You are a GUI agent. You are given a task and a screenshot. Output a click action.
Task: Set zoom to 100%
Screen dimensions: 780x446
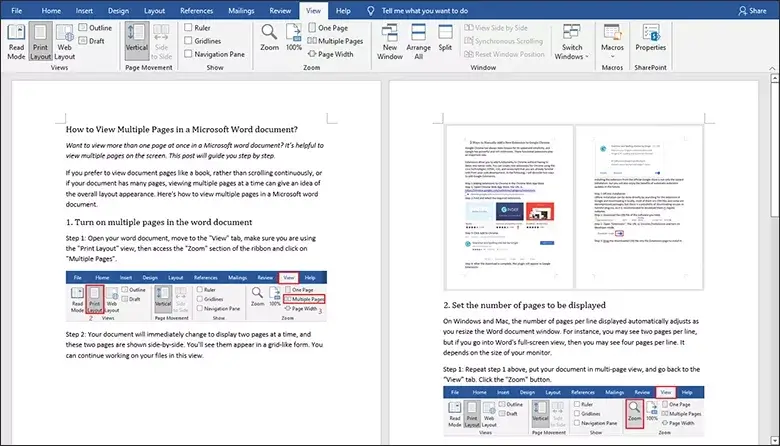coord(293,38)
